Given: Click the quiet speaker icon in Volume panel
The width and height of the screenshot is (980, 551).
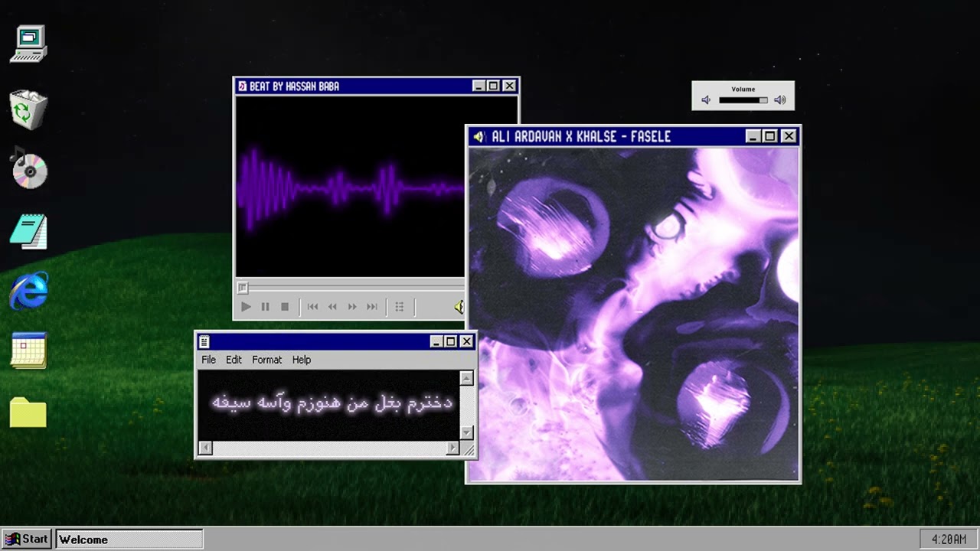Looking at the screenshot, I should pos(706,100).
